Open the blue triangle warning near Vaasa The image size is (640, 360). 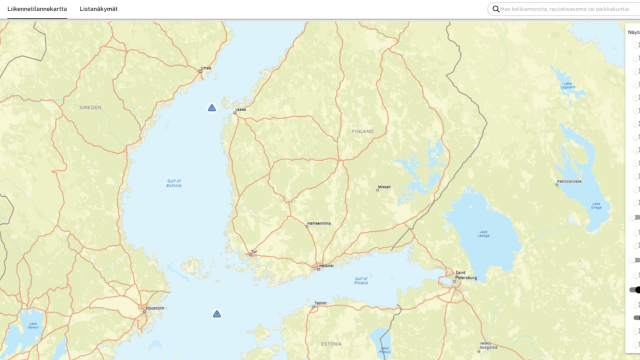click(x=212, y=108)
